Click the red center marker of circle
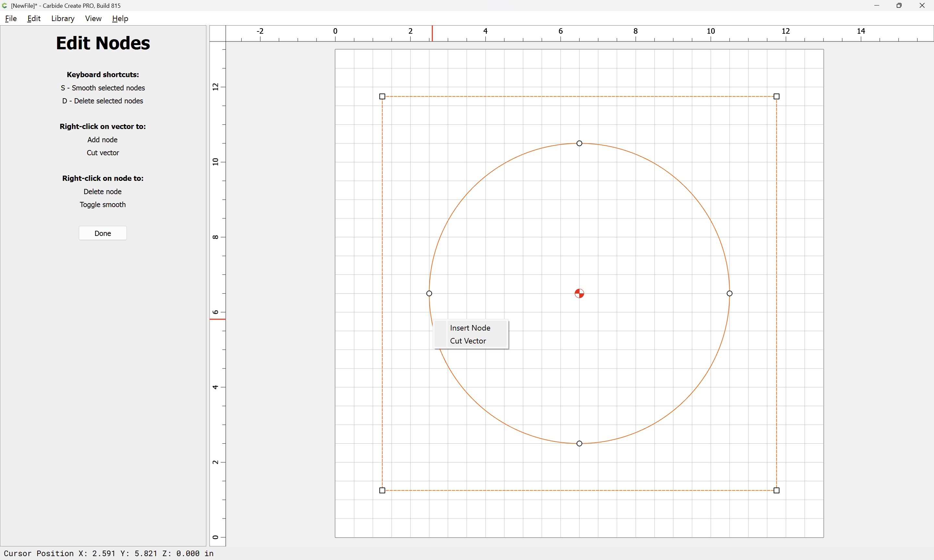934x560 pixels. click(x=579, y=293)
